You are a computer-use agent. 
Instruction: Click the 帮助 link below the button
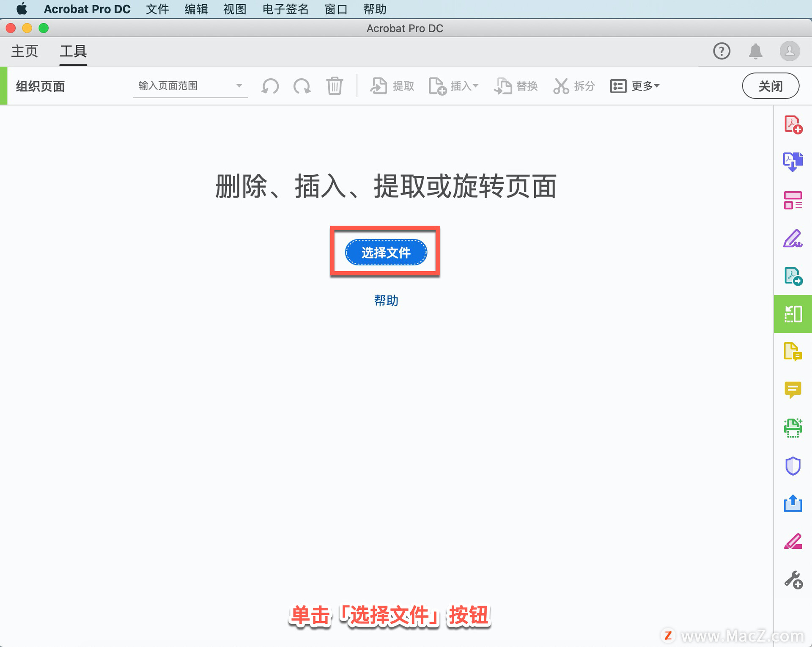tap(386, 300)
